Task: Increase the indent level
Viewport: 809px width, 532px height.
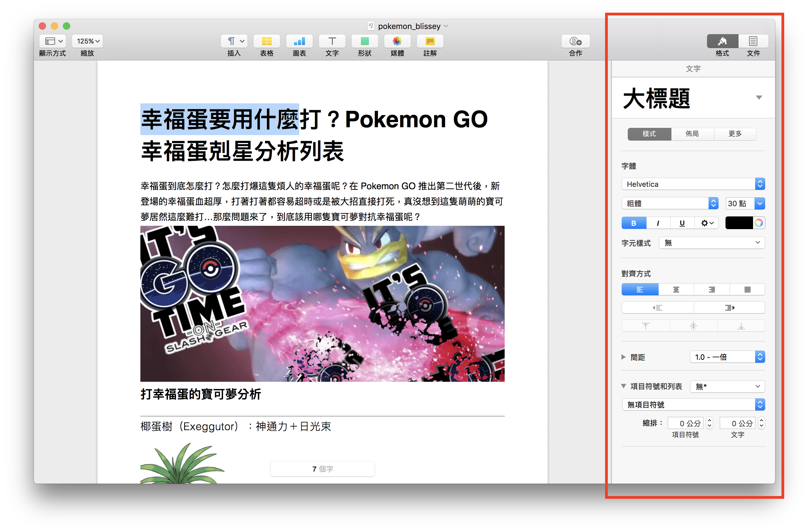Action: click(729, 308)
